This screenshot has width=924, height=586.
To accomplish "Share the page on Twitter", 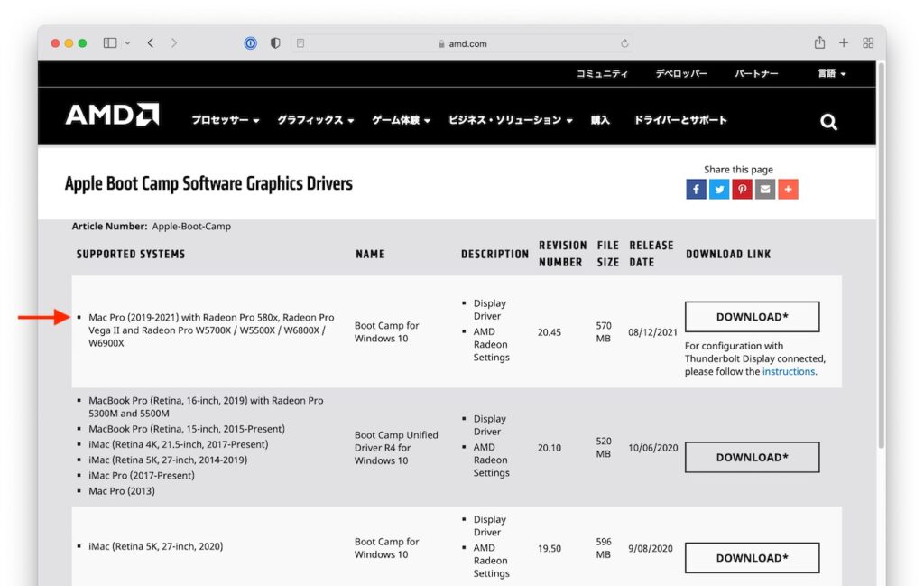I will click(718, 189).
